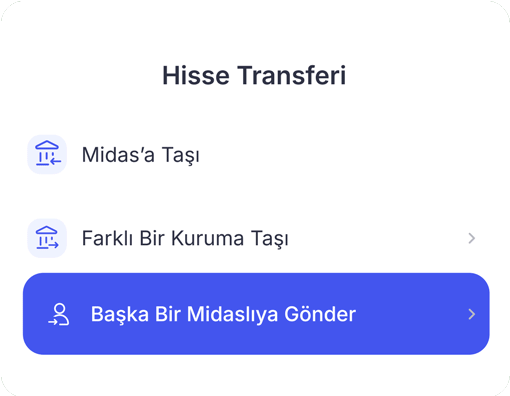
Task: Click the 'Taşı' word in the first row
Action: pos(181,156)
